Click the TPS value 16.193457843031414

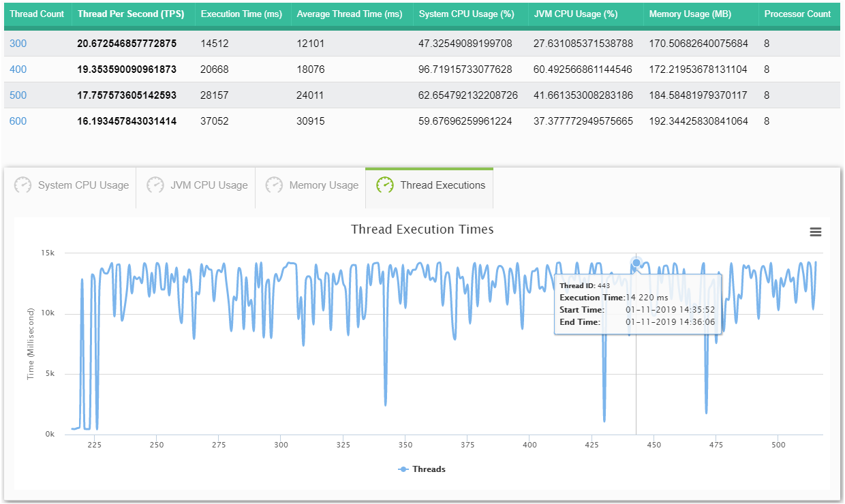[127, 121]
